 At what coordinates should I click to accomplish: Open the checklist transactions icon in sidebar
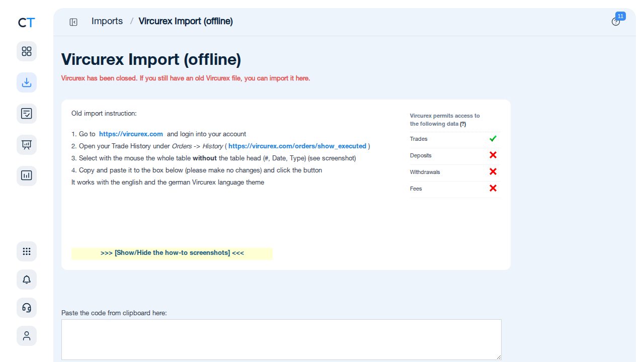(x=27, y=114)
